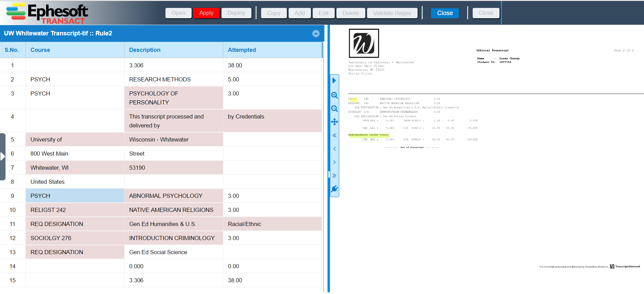Expand the hidden left side panel tab
This screenshot has width=644, height=294.
tap(3, 157)
